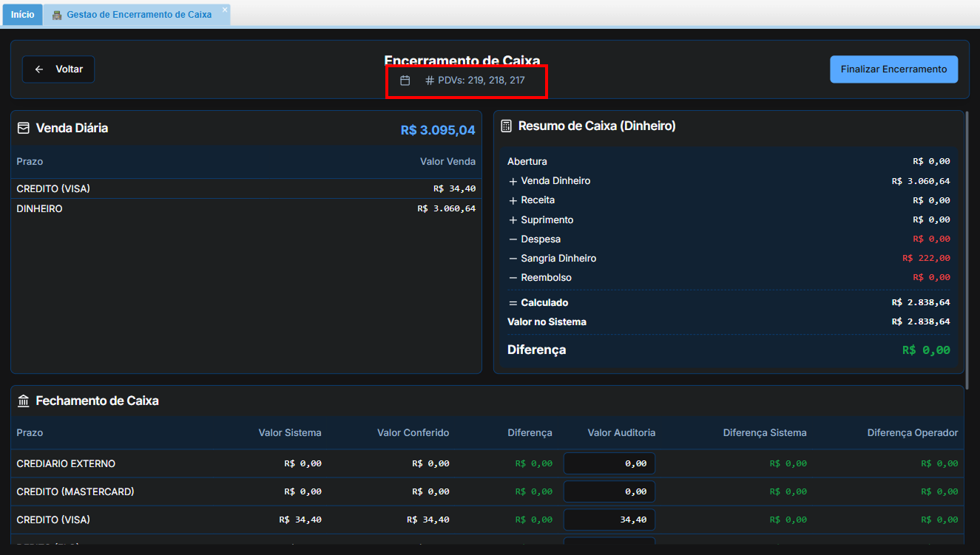Click Valor Auditoria field for CREDIARIO EXTERNO

tap(609, 463)
